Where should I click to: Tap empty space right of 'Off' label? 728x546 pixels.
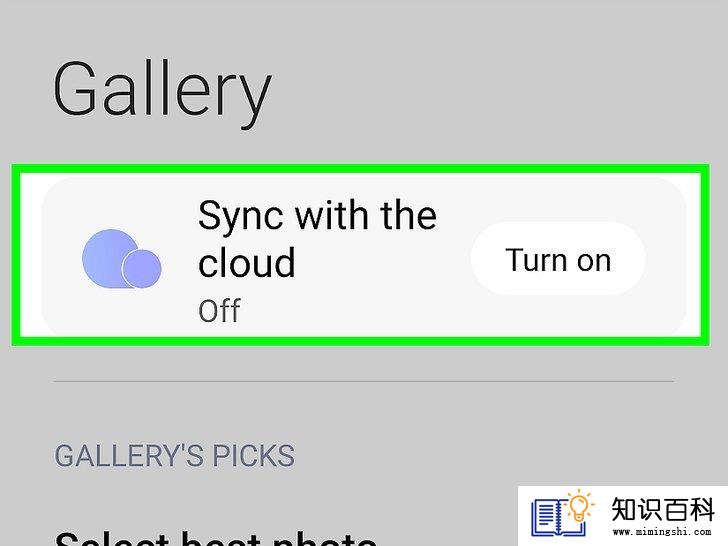tap(353, 311)
